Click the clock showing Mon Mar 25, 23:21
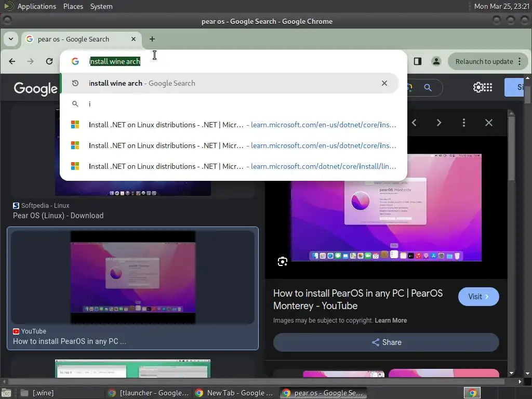532x399 pixels. point(501,6)
